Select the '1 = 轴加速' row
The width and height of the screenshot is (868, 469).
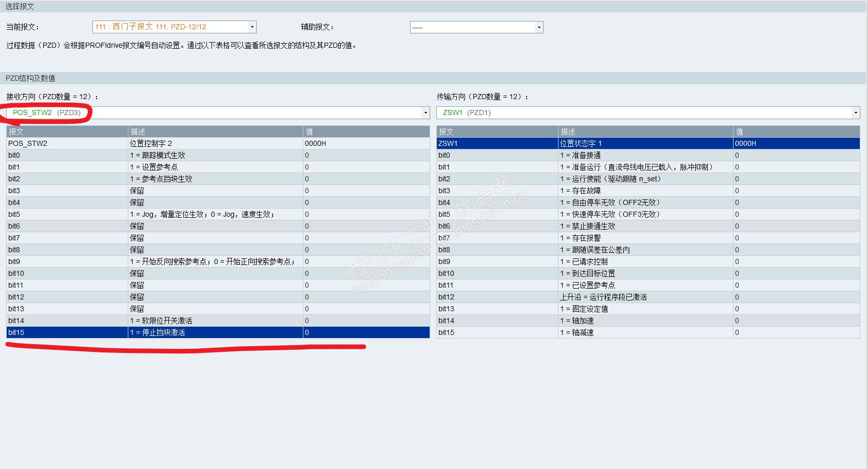[648, 321]
